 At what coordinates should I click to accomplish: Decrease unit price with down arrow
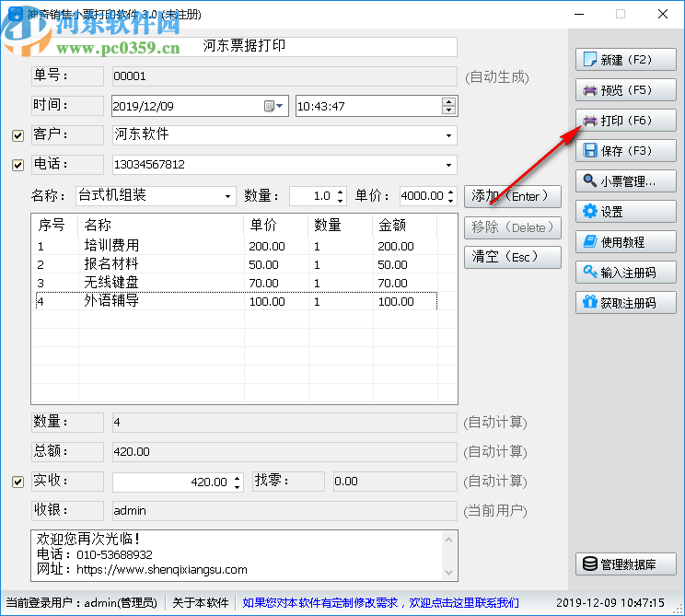pyautogui.click(x=451, y=200)
